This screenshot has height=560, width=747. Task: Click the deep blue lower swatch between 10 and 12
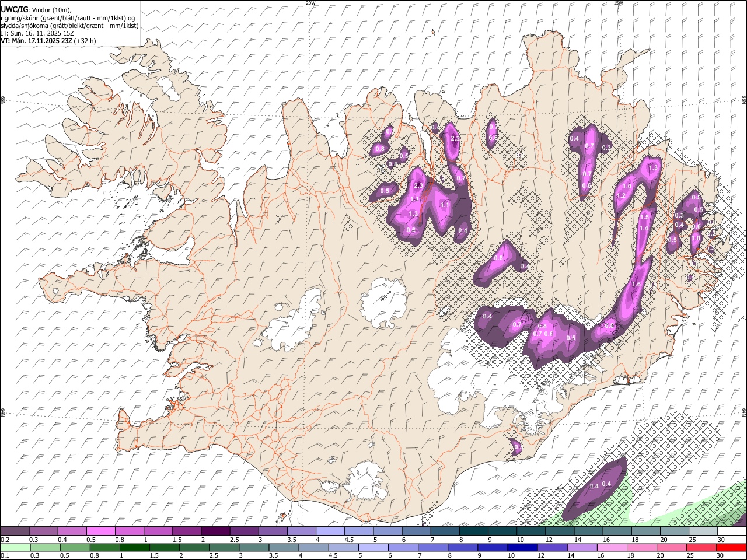click(522, 548)
